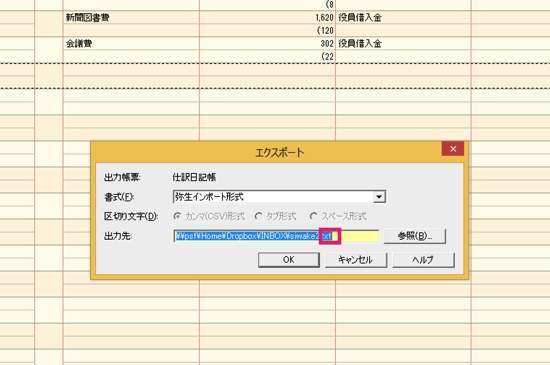Click the キャンセル button
This screenshot has width=550, height=365.
(x=356, y=260)
